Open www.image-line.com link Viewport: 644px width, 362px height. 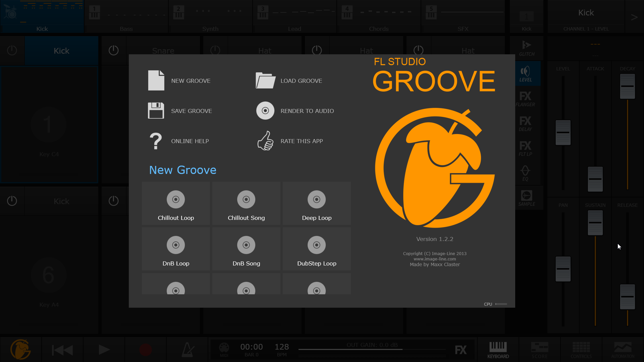pyautogui.click(x=435, y=259)
